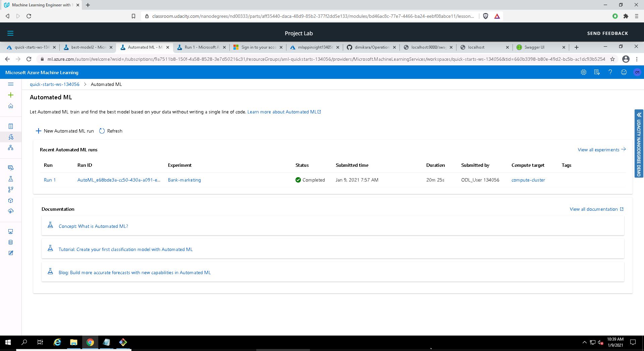Open the Run 1 link
This screenshot has height=351, width=644.
(x=50, y=180)
